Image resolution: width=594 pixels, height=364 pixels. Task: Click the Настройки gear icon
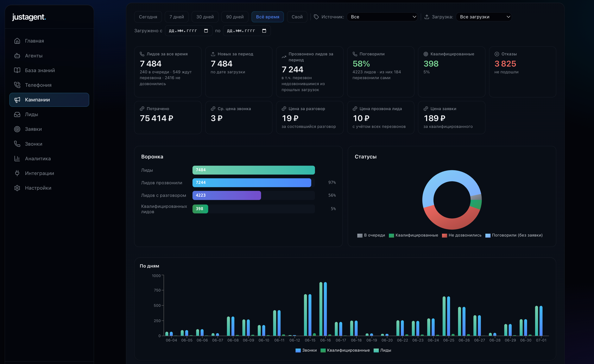[x=17, y=188]
